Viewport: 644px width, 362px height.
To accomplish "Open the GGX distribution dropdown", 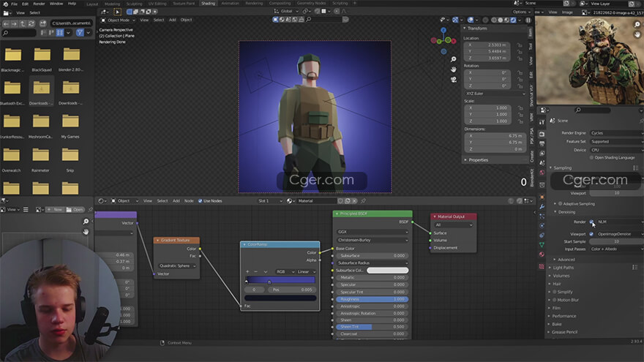I will click(x=372, y=232).
